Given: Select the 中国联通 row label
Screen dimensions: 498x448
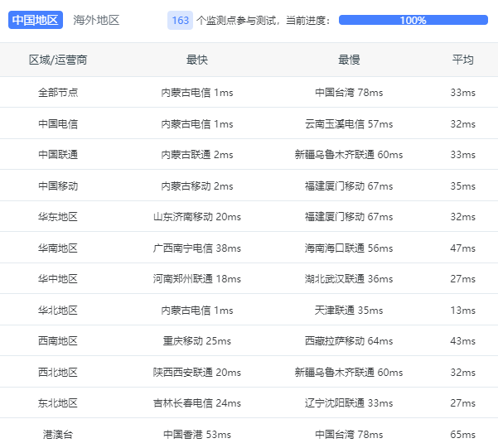Looking at the screenshot, I should pos(58,155).
